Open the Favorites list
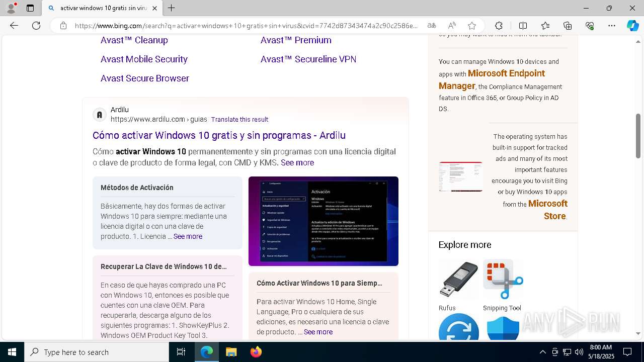Viewport: 644px width, 362px height. click(x=545, y=26)
